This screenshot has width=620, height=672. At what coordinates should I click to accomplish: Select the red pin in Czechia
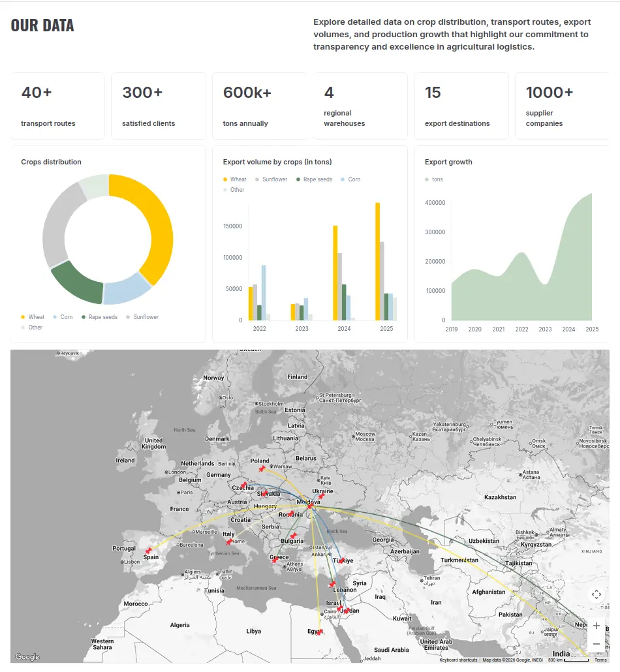pyautogui.click(x=243, y=485)
